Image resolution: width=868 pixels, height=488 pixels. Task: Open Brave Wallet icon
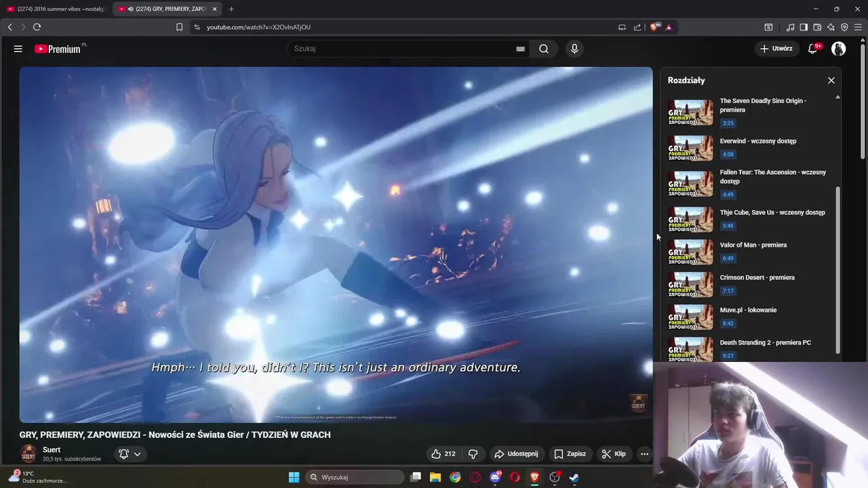pyautogui.click(x=817, y=27)
